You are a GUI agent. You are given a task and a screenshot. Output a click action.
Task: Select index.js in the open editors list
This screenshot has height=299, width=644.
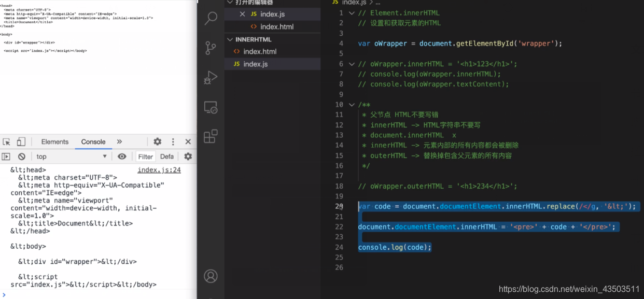click(x=273, y=14)
